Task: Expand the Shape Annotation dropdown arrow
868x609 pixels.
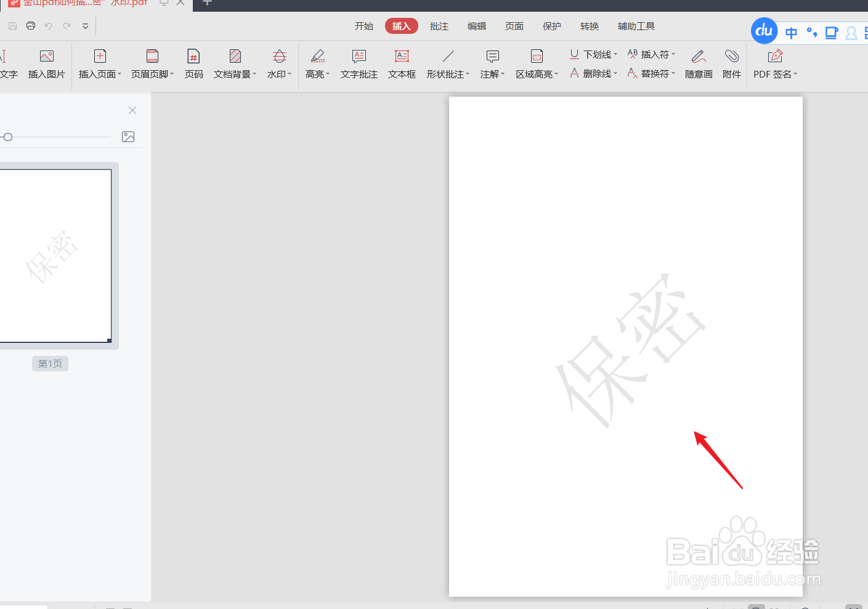Action: pos(468,74)
